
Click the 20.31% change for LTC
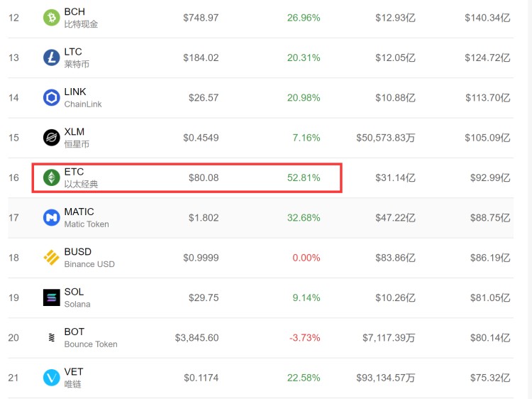tap(304, 58)
